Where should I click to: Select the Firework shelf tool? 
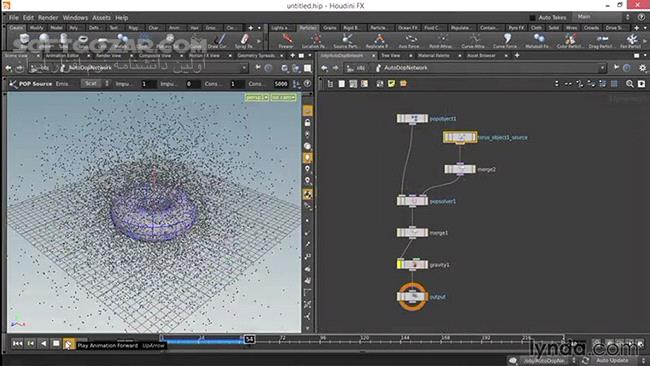coord(286,41)
